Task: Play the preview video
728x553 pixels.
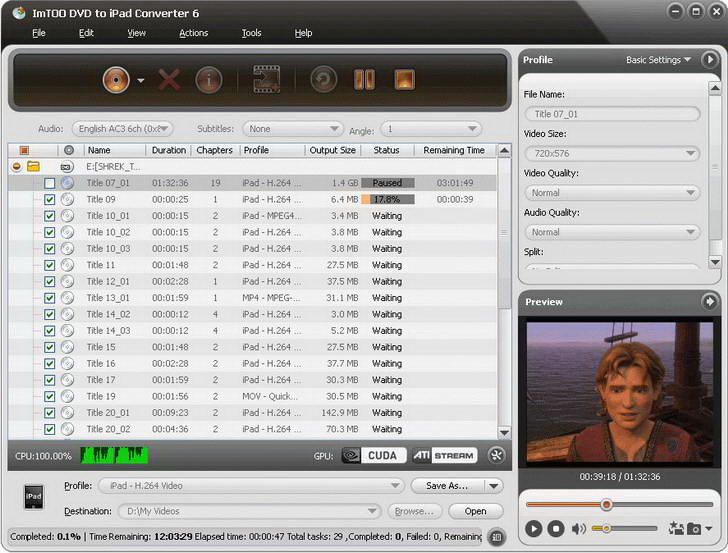Action: 534,528
